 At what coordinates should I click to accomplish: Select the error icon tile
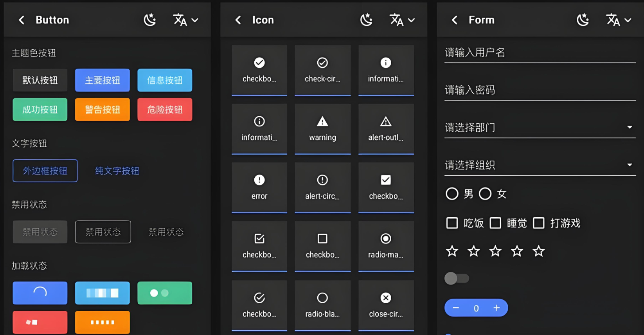click(259, 187)
